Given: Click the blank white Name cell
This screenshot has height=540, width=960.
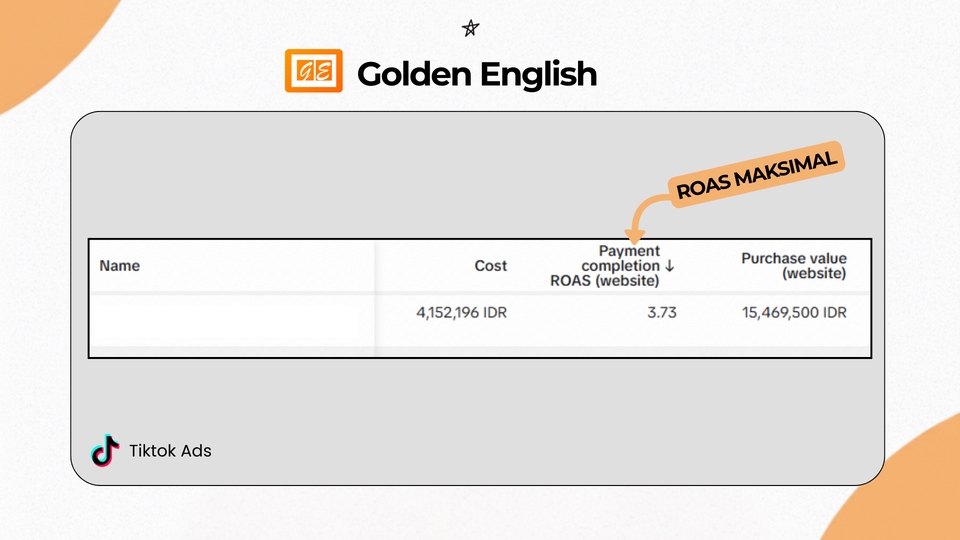Looking at the screenshot, I should tap(230, 318).
